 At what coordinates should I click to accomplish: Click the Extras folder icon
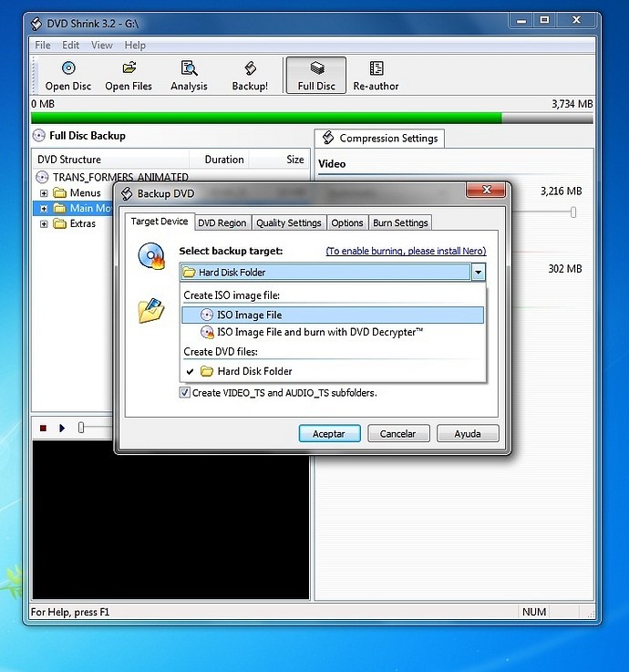(59, 223)
